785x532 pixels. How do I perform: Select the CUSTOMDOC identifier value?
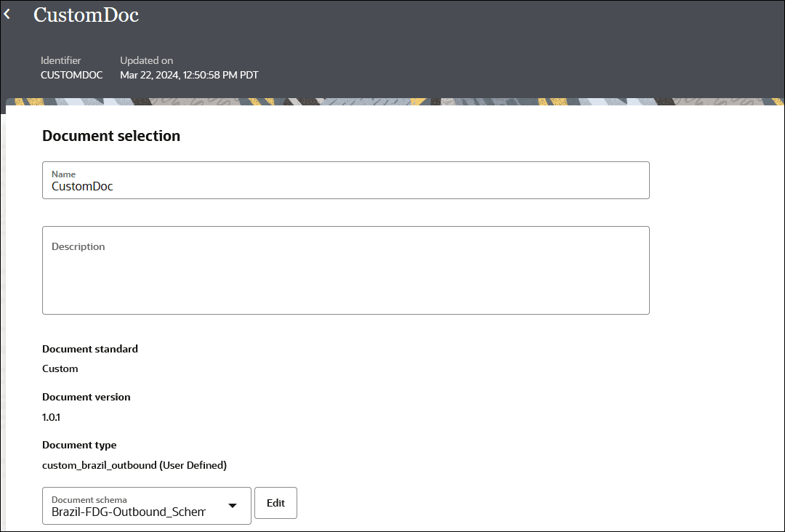click(71, 75)
